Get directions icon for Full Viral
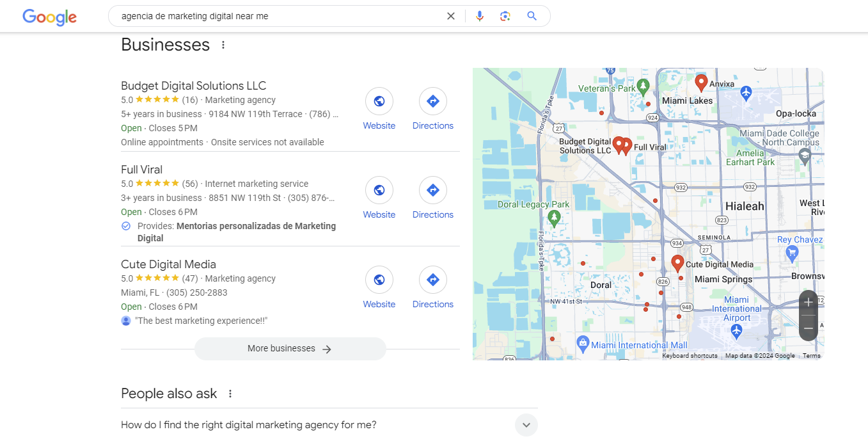This screenshot has width=868, height=441. pyautogui.click(x=433, y=190)
